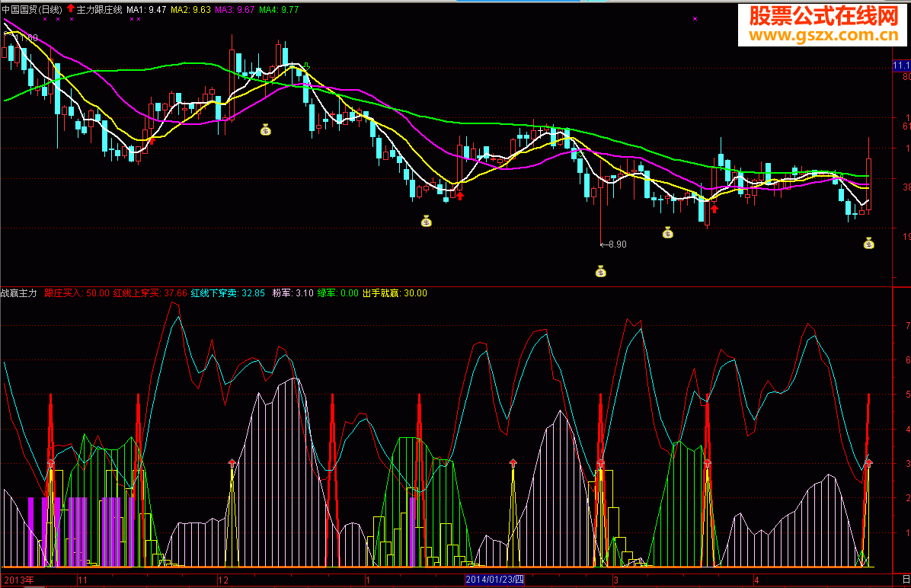Click the 3 month marker on the time axis
Viewport: 911px width, 588px height.
point(615,580)
